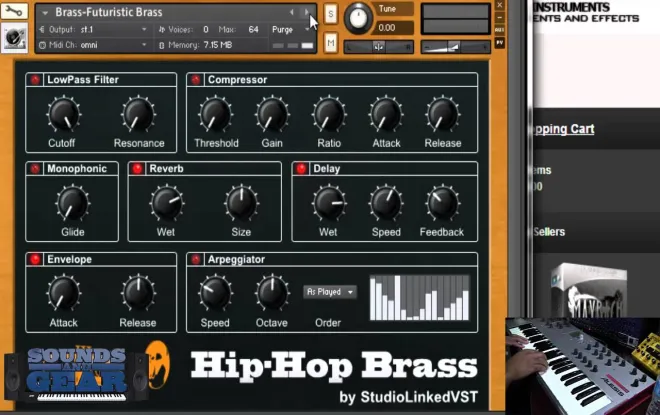Screen dimensions: 660x415
Task: Toggle the Arpeggiator power LED
Action: pyautogui.click(x=196, y=259)
